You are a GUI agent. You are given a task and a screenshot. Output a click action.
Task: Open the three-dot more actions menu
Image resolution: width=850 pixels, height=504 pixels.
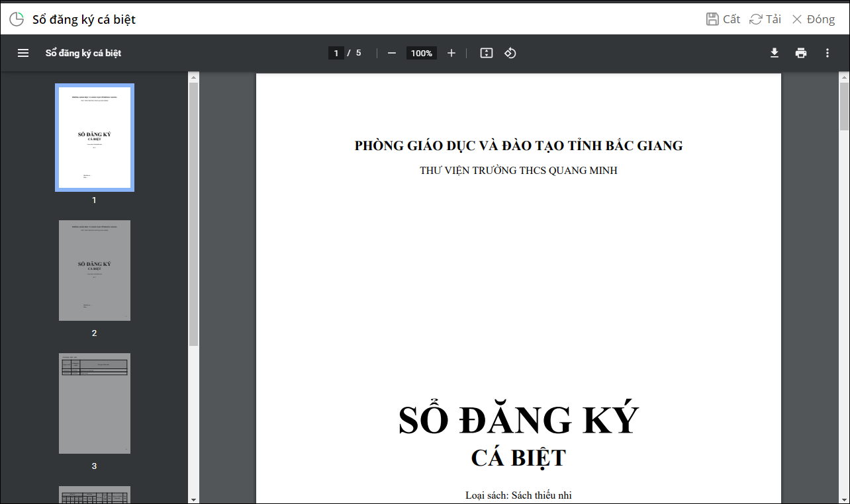[827, 53]
